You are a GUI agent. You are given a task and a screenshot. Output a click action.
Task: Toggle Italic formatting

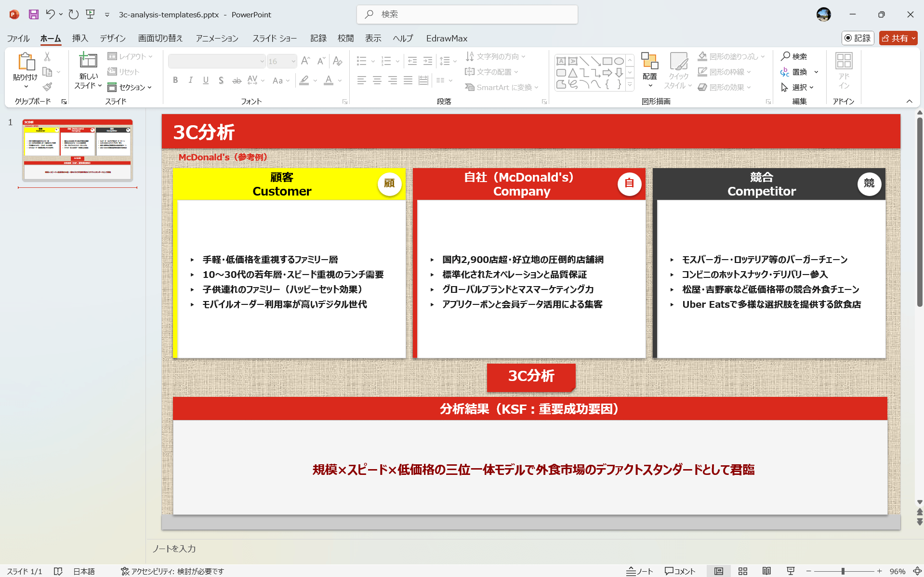tap(190, 80)
